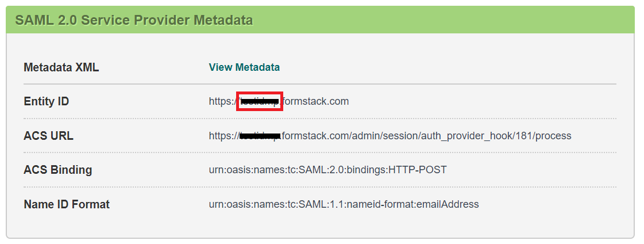Image resolution: width=644 pixels, height=244 pixels.
Task: Select the ACS Binding row label
Action: [57, 170]
